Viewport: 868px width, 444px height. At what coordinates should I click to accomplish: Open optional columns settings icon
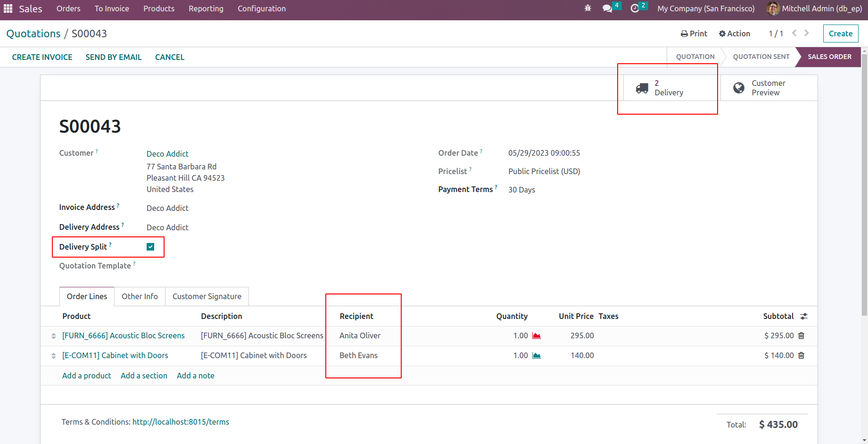pos(804,316)
